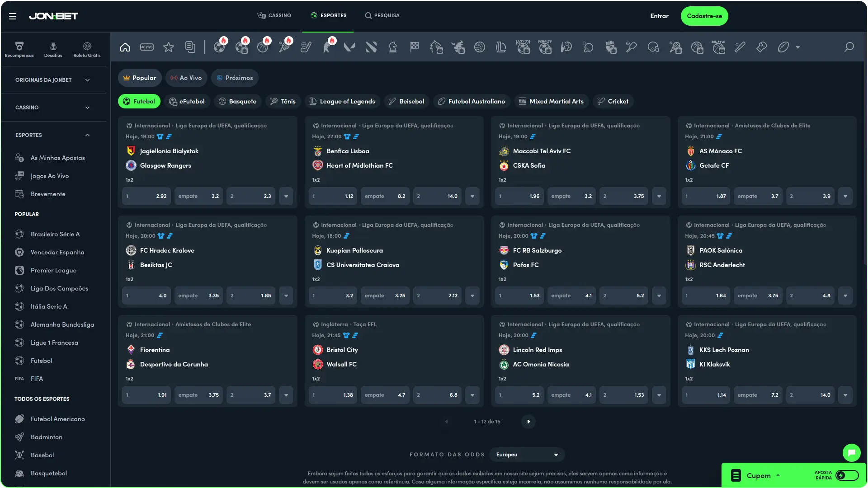The height and width of the screenshot is (488, 868).
Task: Bet on Benfica Lisboa win at 1.12
Action: pyautogui.click(x=333, y=196)
